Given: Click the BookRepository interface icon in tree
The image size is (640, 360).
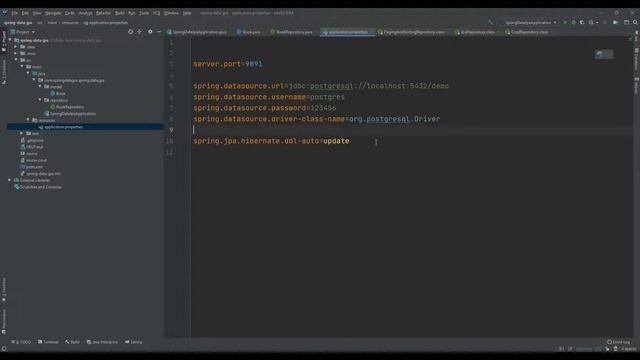Looking at the screenshot, I should pyautogui.click(x=53, y=107).
